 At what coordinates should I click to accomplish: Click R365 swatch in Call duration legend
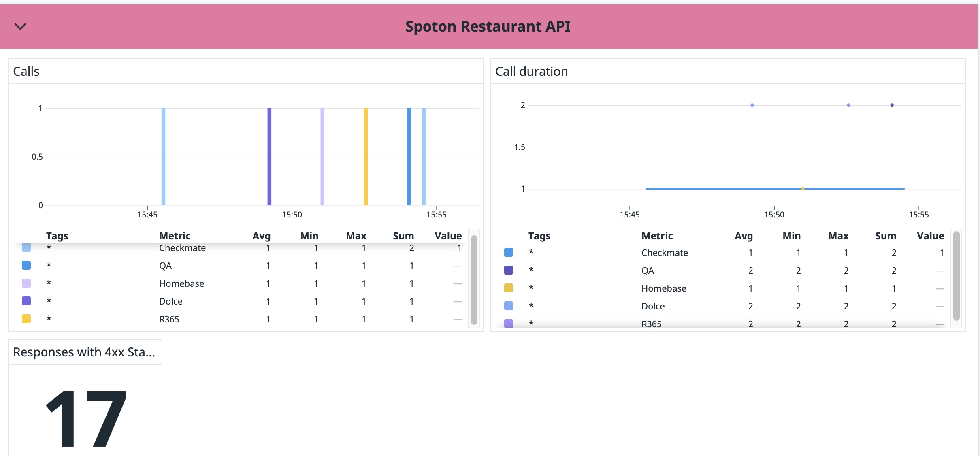coord(509,323)
